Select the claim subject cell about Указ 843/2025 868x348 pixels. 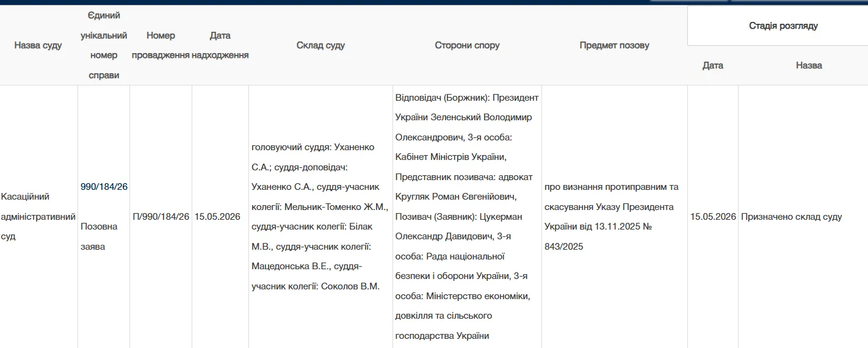pos(615,217)
